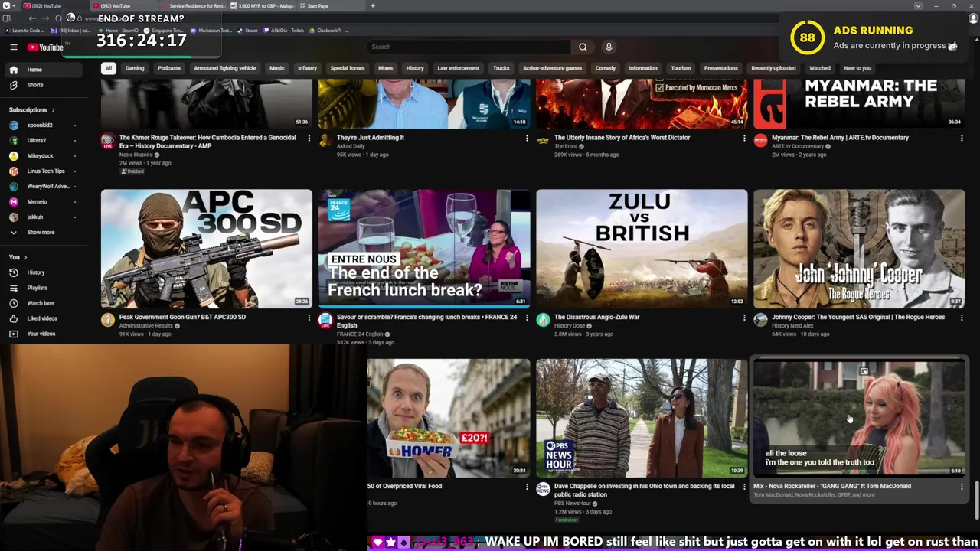Viewport: 980px width, 551px height.
Task: Play the French lunch break thumbnail
Action: [x=424, y=249]
